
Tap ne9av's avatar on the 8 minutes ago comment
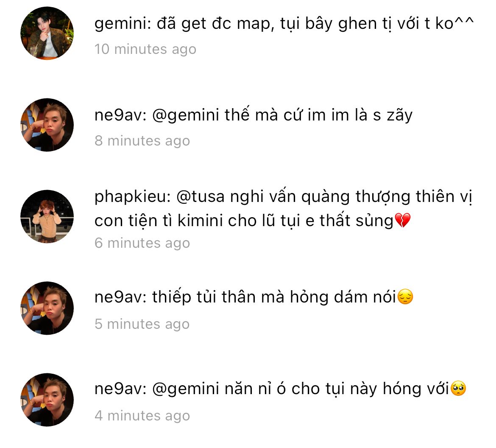(47, 125)
